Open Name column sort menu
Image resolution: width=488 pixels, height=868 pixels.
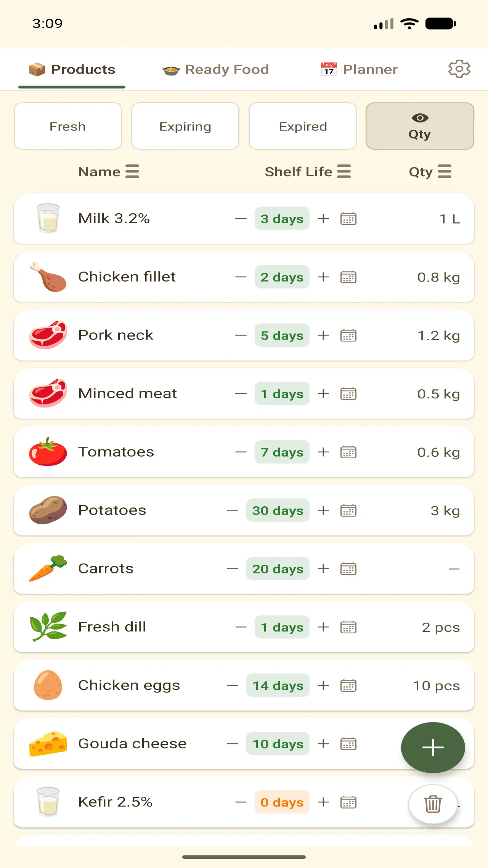pyautogui.click(x=109, y=172)
